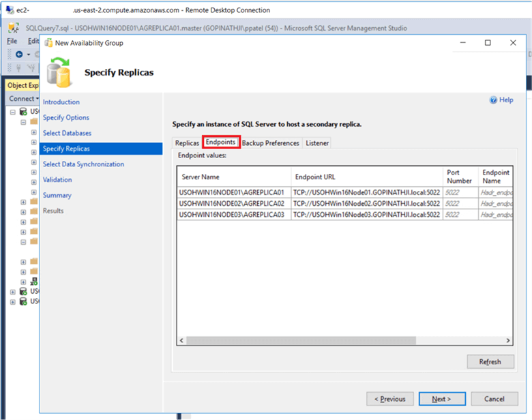Screen dimensions: 532x420
Task: Proceed with the Next button
Action: tap(442, 399)
